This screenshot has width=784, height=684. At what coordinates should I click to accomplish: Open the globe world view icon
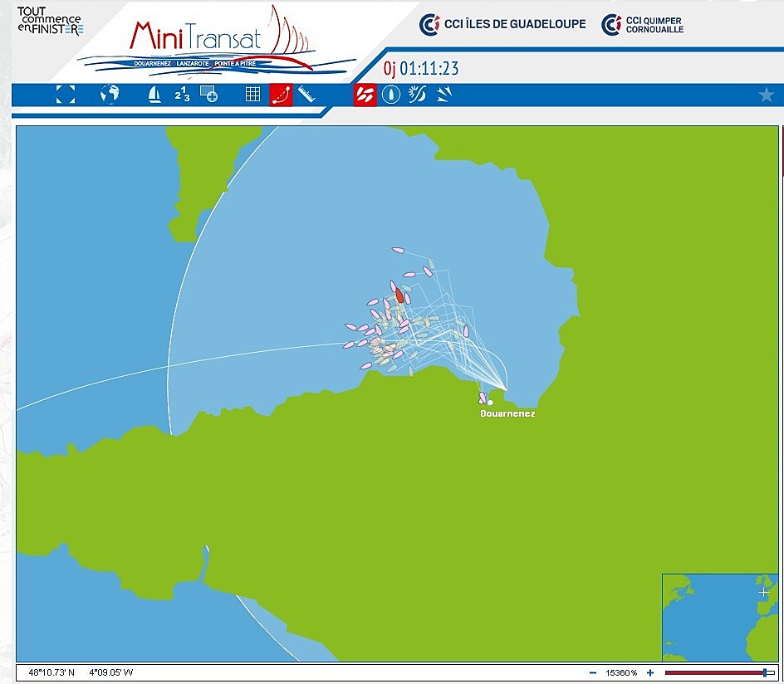click(x=110, y=94)
